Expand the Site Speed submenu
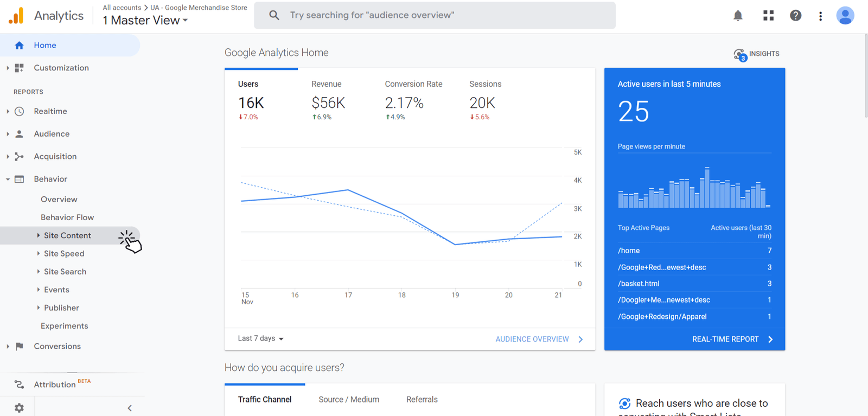The image size is (868, 416). 63,253
